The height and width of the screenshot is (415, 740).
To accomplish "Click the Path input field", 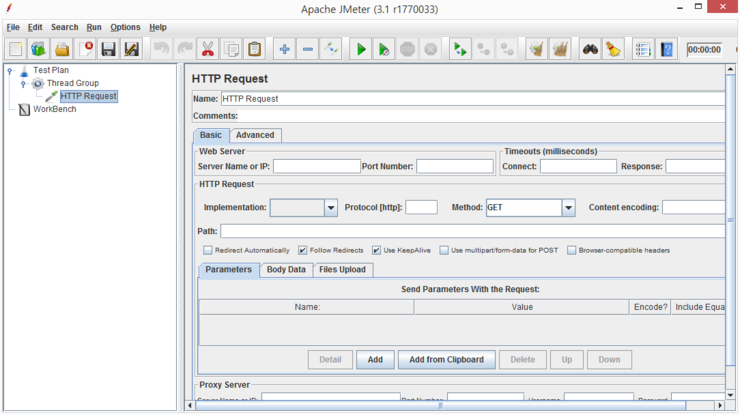I will point(473,231).
